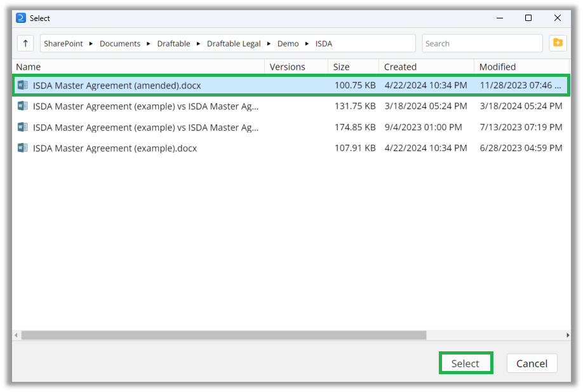Close the Select dialog window
583x392 pixels.
(x=558, y=18)
